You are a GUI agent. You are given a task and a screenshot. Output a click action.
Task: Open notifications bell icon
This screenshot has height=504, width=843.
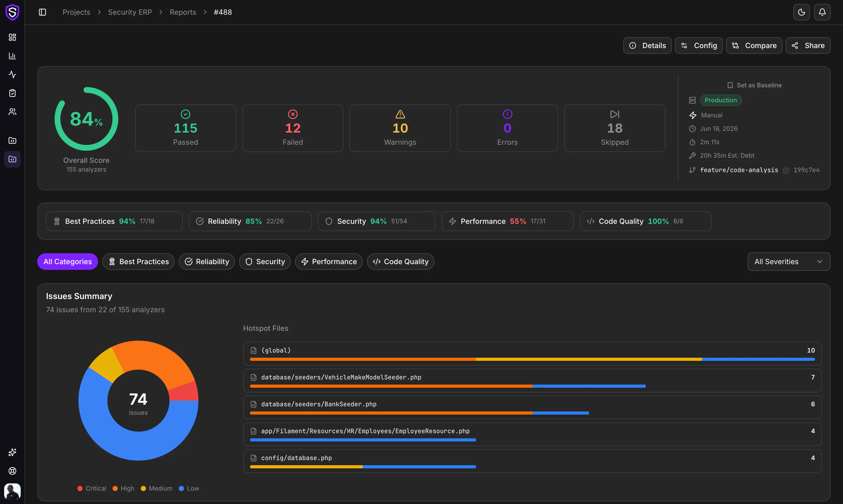tap(822, 12)
